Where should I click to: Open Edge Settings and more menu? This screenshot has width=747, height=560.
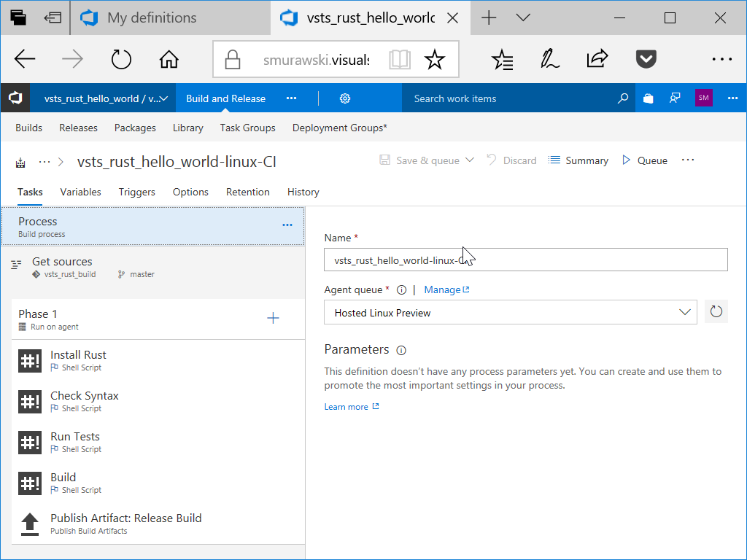coord(721,60)
